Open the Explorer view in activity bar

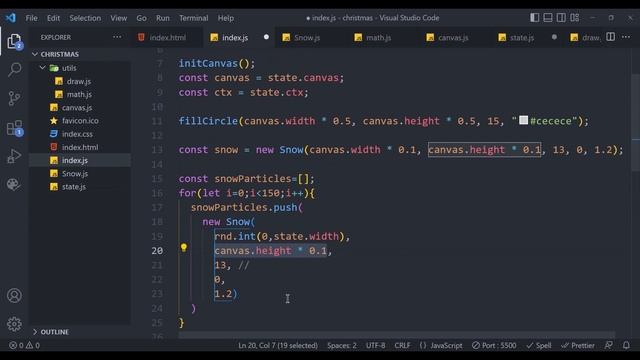[x=14, y=41]
